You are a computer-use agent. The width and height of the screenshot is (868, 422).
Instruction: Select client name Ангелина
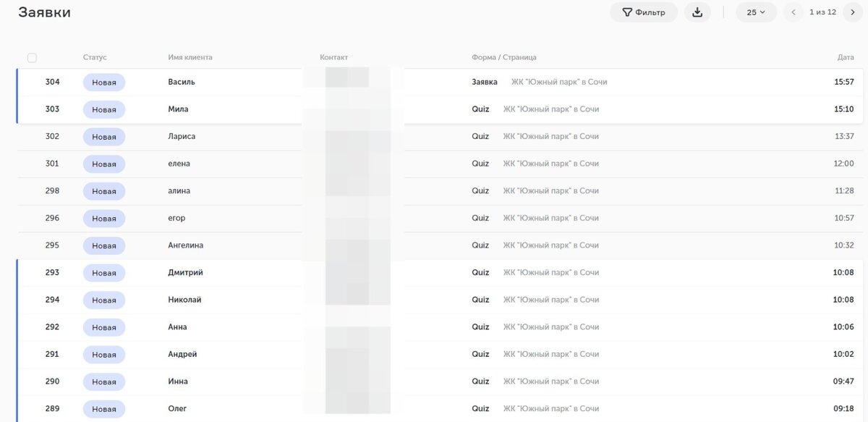point(185,245)
